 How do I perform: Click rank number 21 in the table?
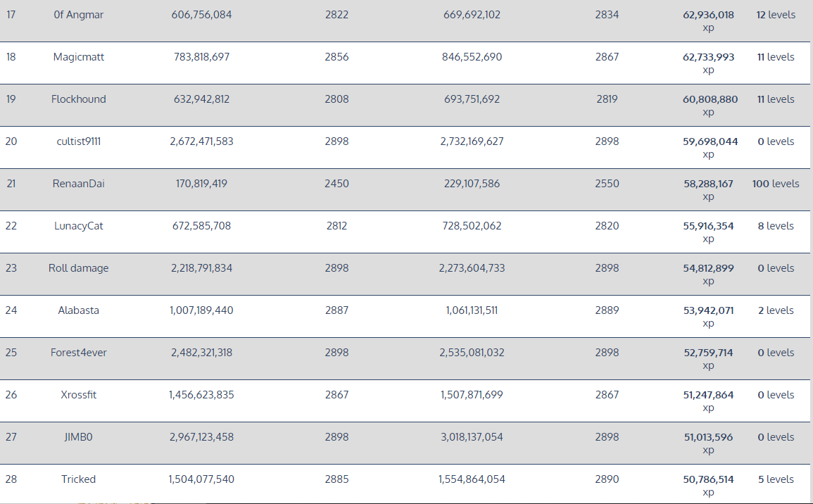pyautogui.click(x=11, y=184)
